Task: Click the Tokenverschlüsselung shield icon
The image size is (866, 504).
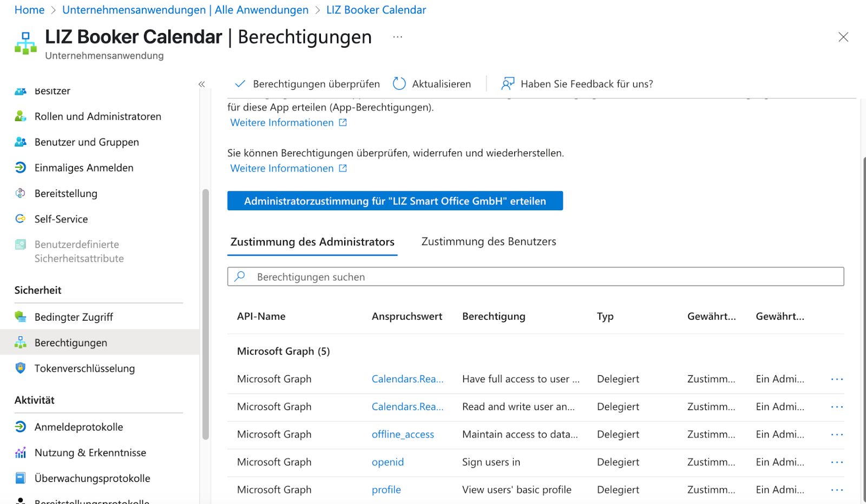Action: click(21, 368)
